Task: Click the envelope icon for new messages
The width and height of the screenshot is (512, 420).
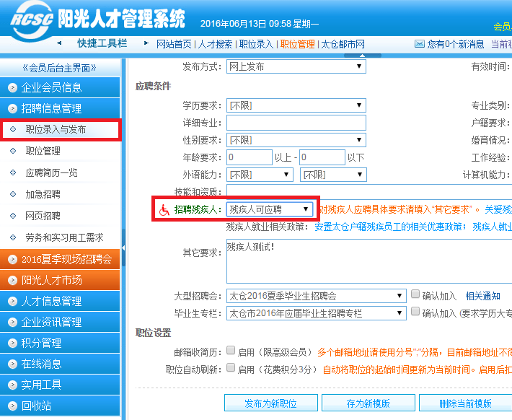Action: (419, 44)
